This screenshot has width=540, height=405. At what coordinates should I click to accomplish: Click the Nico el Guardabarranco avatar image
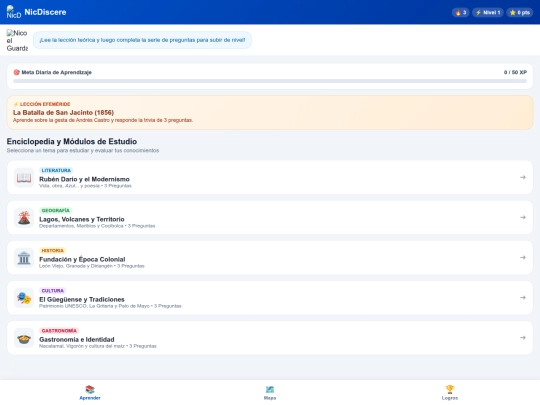[17, 40]
